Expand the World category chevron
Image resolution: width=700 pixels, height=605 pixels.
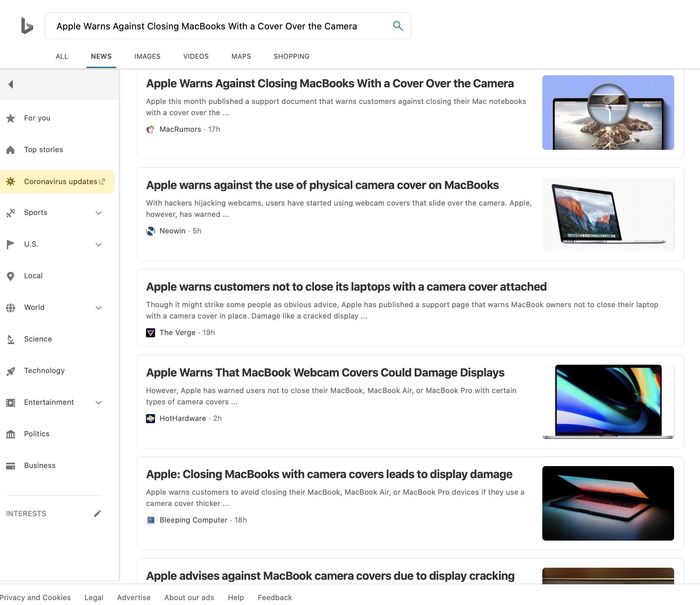click(99, 308)
